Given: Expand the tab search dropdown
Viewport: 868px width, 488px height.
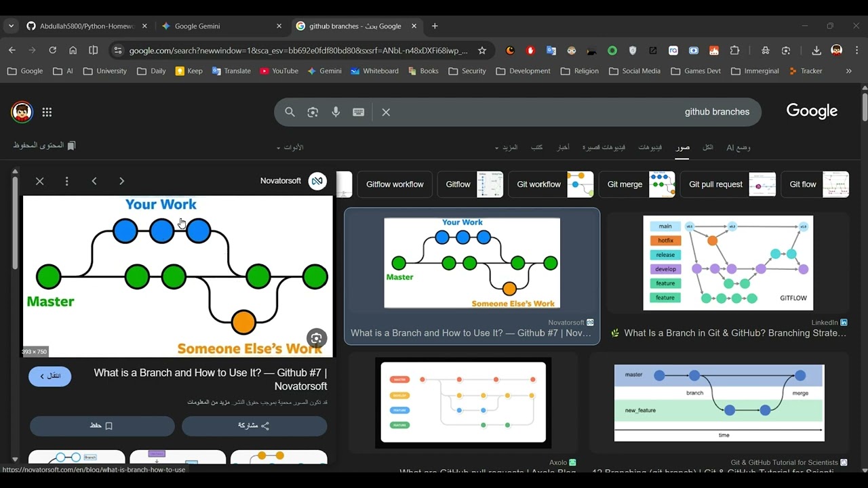Looking at the screenshot, I should [11, 26].
